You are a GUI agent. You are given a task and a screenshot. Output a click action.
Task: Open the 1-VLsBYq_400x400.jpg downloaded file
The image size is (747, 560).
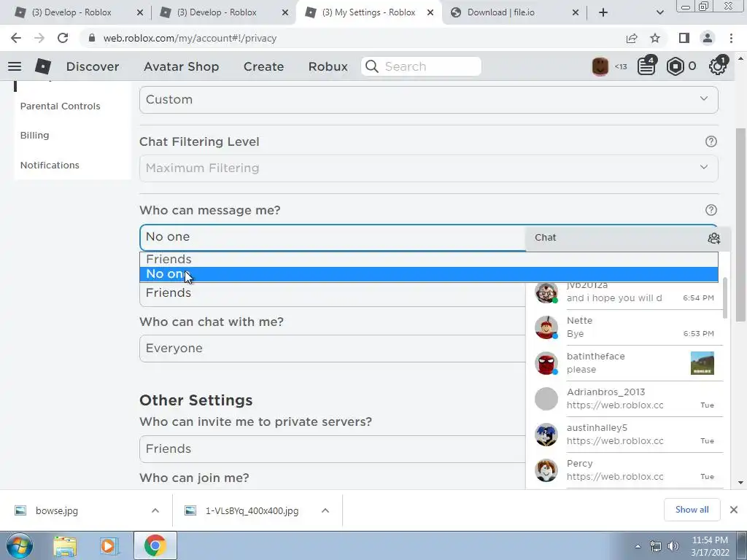252,511
